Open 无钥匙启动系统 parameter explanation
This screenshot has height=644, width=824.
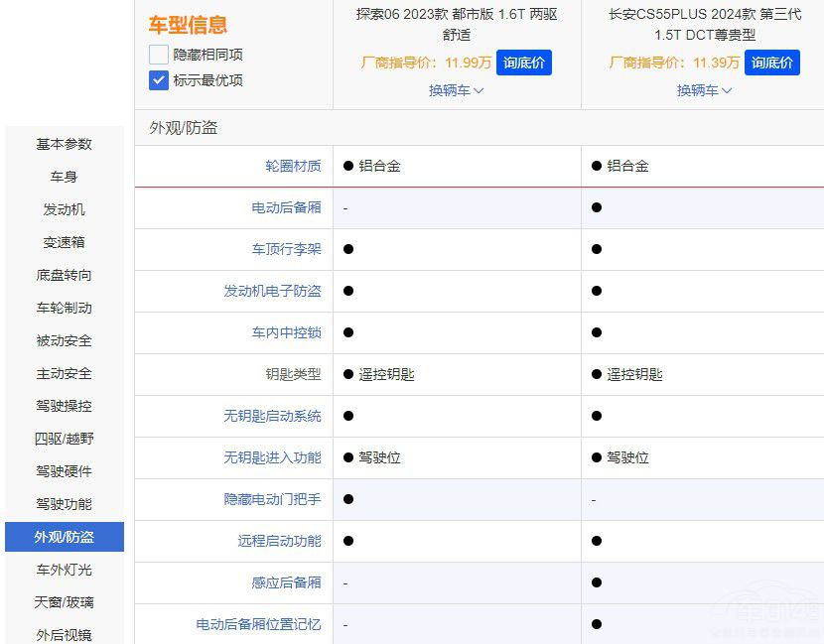click(272, 416)
